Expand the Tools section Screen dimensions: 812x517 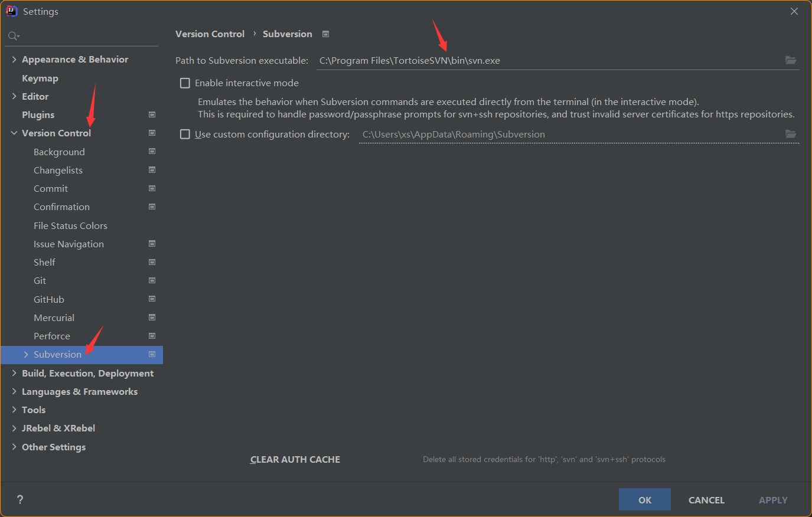pos(14,410)
